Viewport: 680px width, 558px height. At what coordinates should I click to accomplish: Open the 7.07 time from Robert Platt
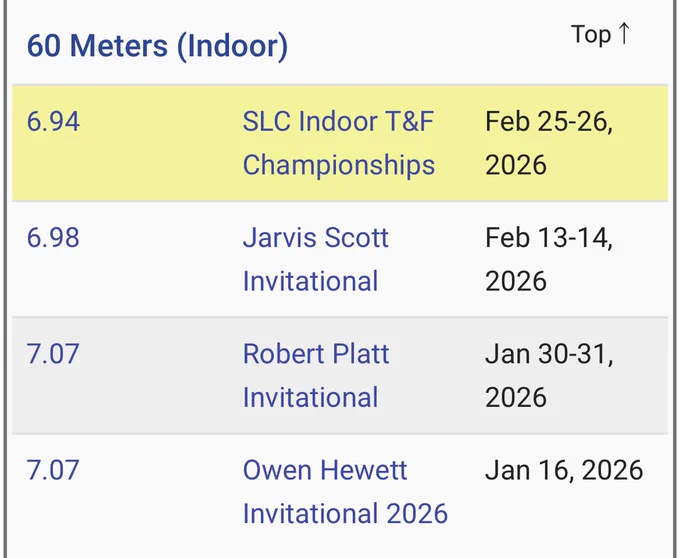53,354
